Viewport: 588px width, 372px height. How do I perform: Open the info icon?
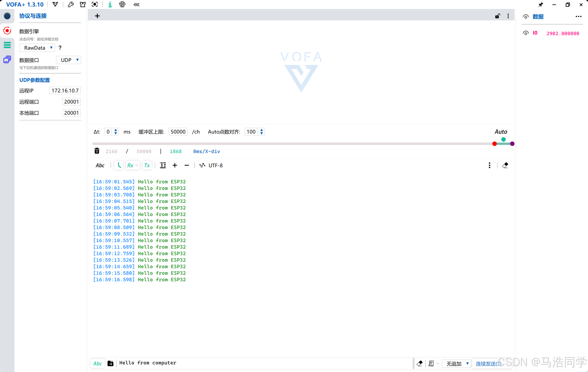110,4
